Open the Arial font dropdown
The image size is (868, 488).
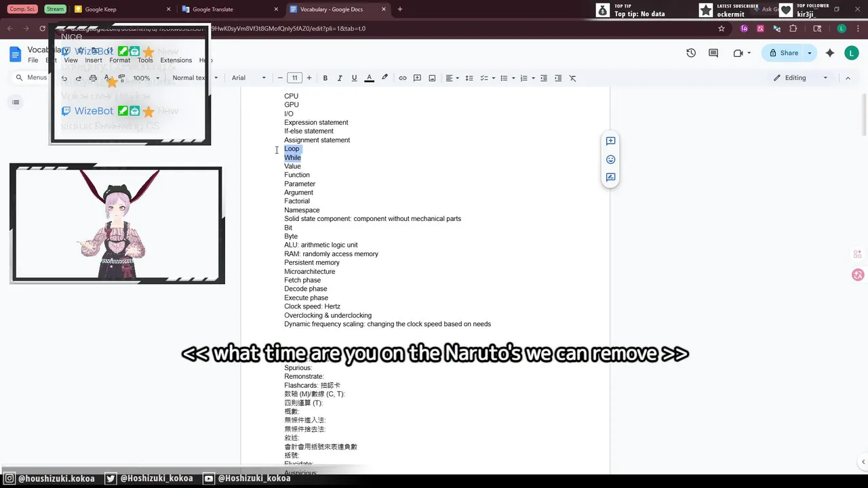(248, 78)
